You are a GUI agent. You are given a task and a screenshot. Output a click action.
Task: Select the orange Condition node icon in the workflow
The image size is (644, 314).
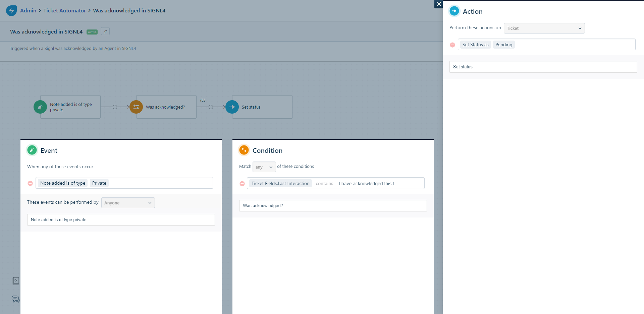point(136,107)
